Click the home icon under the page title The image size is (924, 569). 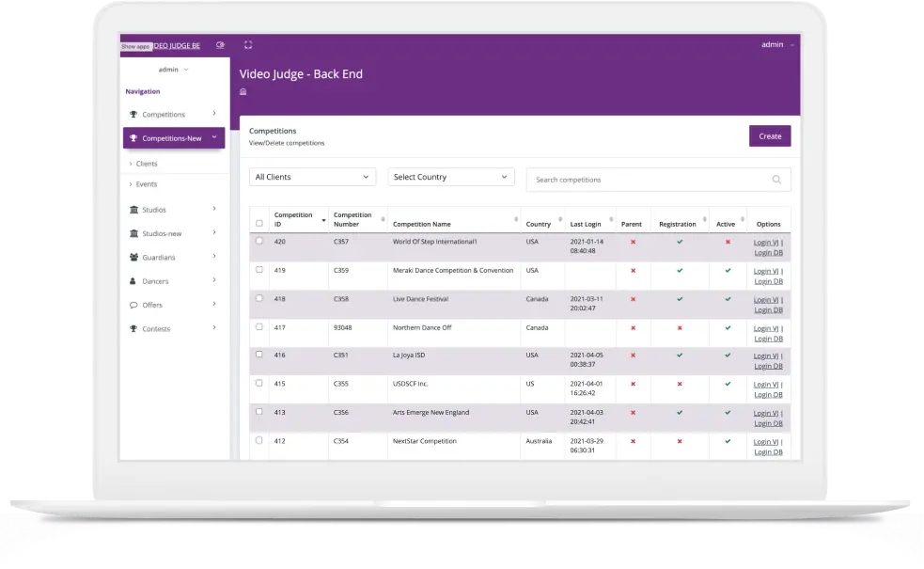click(x=243, y=92)
